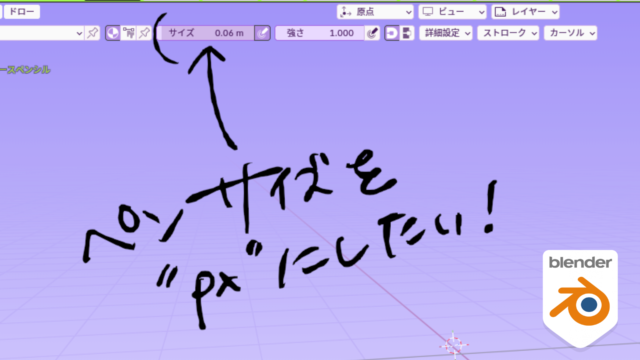This screenshot has width=640, height=360.
Task: Open the カーソル dropdown
Action: click(x=571, y=33)
